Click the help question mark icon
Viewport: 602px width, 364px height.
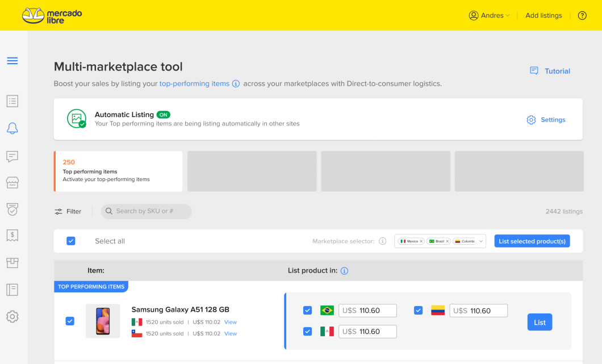pos(582,15)
